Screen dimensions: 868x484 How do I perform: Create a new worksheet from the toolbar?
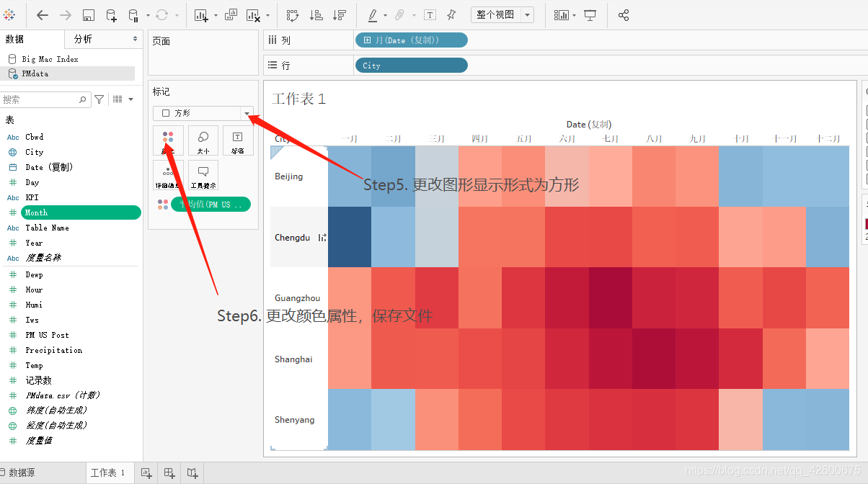click(x=201, y=15)
